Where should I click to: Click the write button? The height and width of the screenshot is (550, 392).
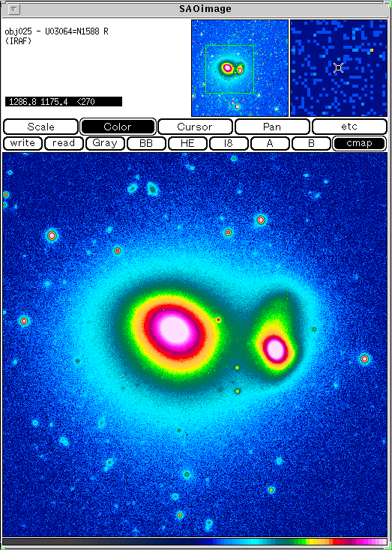click(22, 143)
